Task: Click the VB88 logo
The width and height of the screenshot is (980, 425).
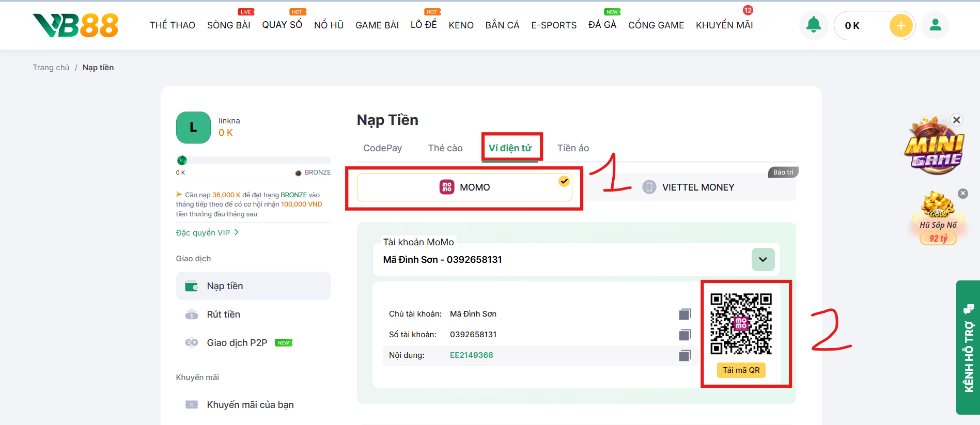Action: click(x=76, y=25)
